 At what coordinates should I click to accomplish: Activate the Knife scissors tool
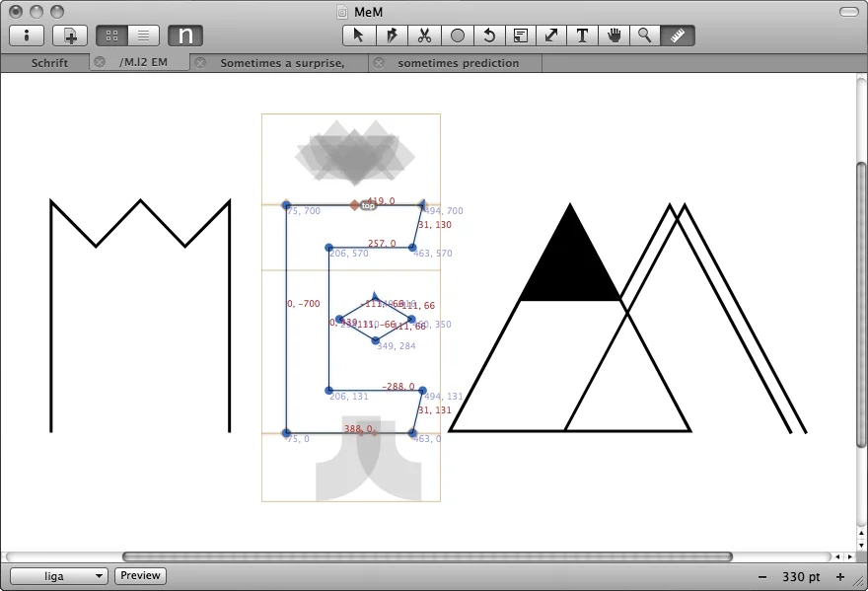click(x=424, y=36)
